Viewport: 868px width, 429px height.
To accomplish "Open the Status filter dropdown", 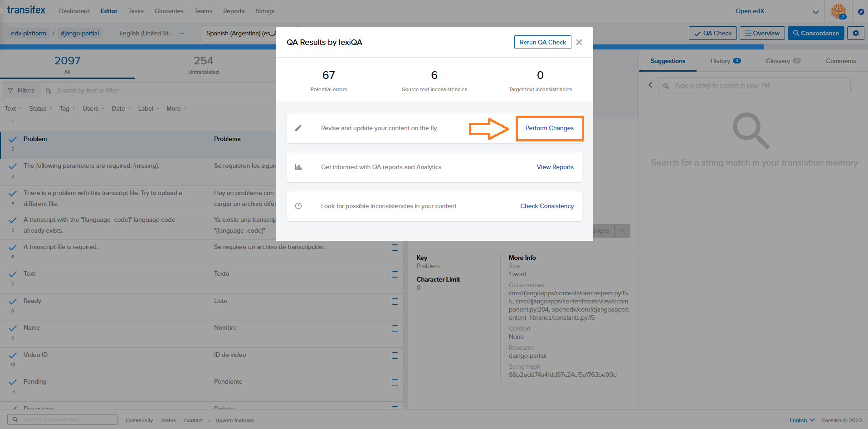I will (40, 109).
